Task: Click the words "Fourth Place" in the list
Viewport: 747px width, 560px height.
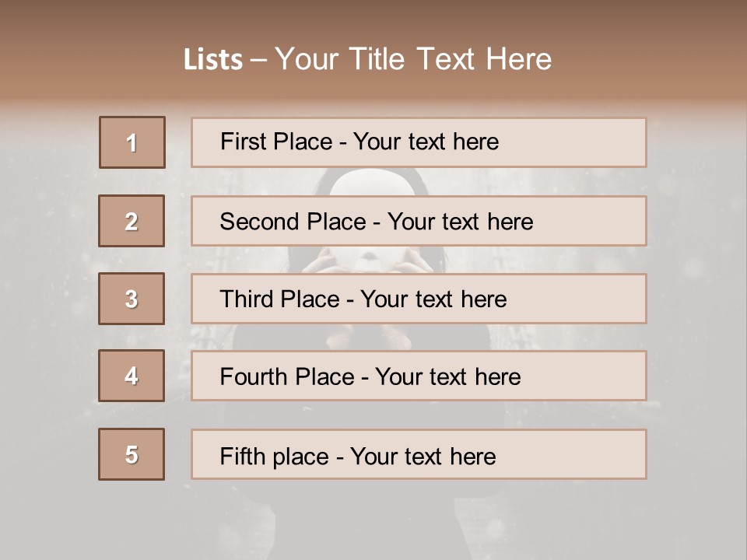Action: [286, 377]
